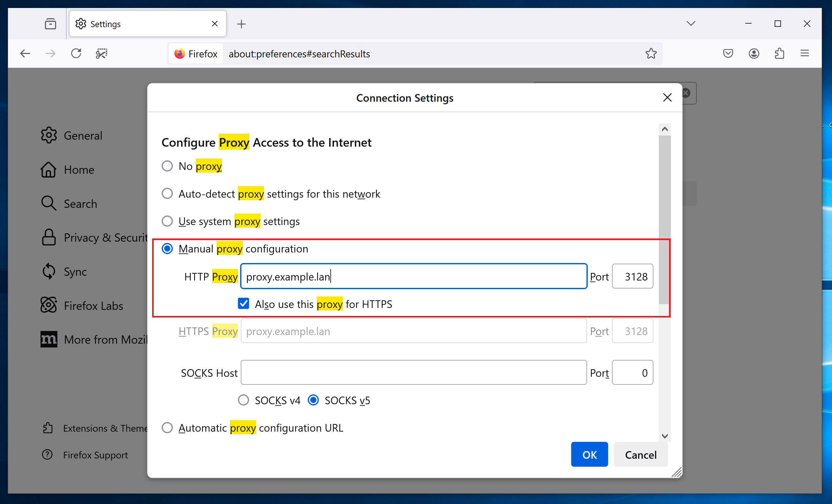Bookmark this page with the star icon
The width and height of the screenshot is (832, 504).
coord(651,53)
